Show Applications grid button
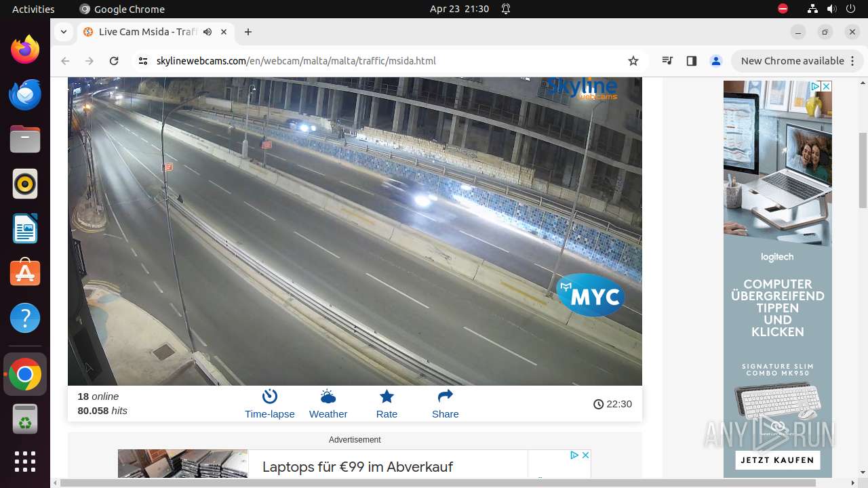 coord(25,462)
